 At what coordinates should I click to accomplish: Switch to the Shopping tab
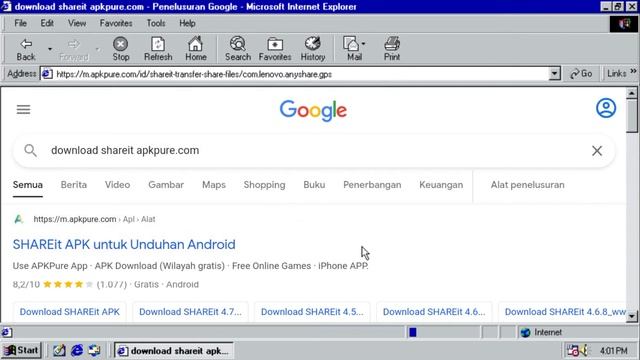pyautogui.click(x=264, y=185)
